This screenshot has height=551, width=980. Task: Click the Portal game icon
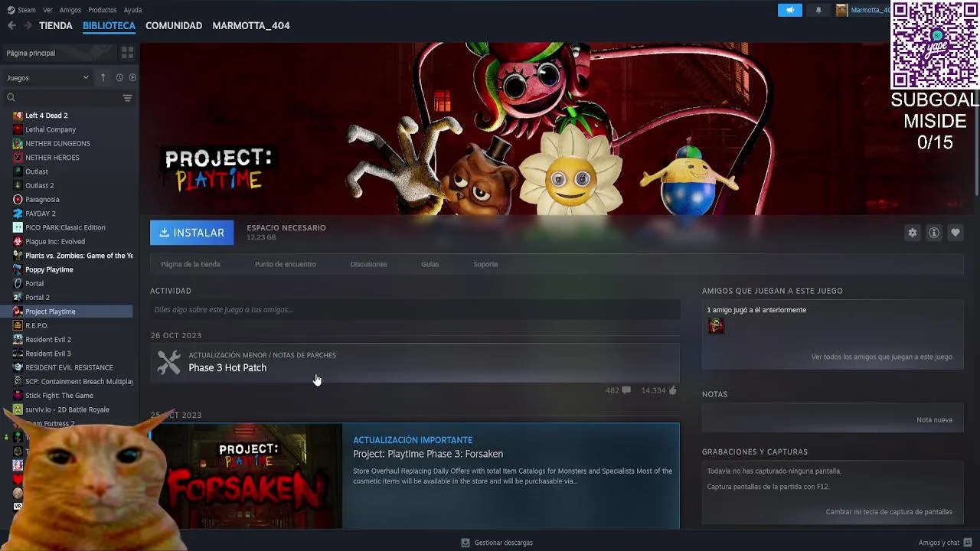coord(18,283)
